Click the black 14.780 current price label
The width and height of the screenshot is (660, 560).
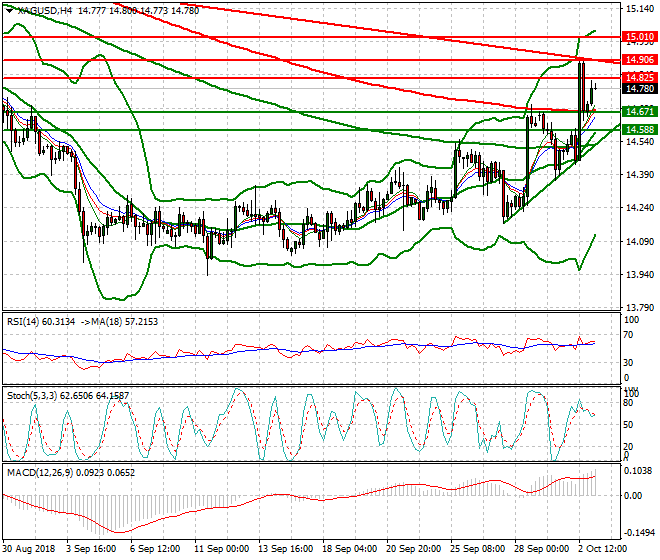tap(640, 89)
